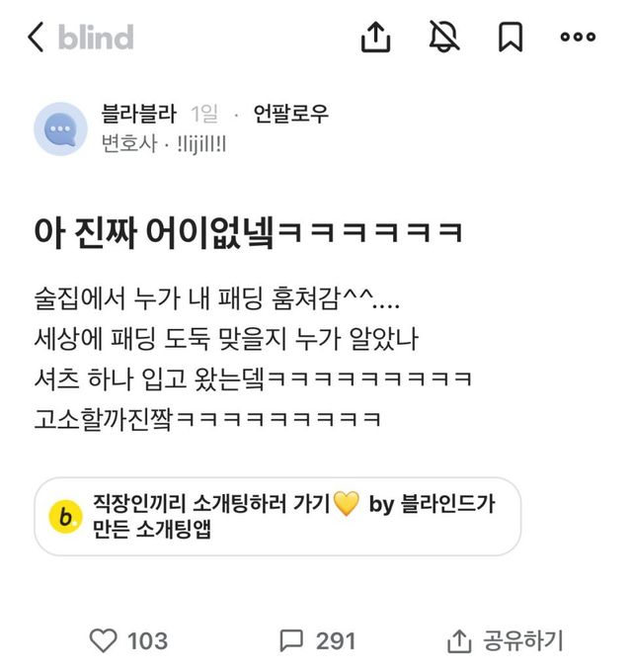The width and height of the screenshot is (632, 672).
Task: Tap the yellow b. app icon
Action: pos(65,517)
